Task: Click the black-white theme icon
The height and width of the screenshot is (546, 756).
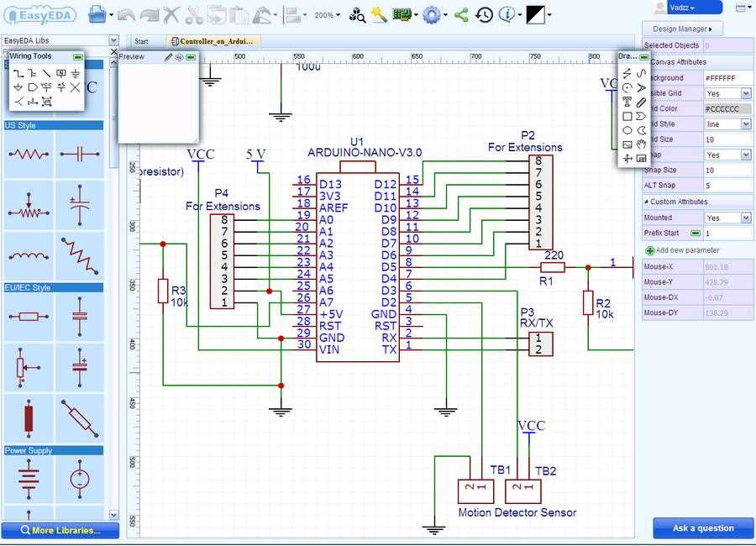Action: (535, 15)
